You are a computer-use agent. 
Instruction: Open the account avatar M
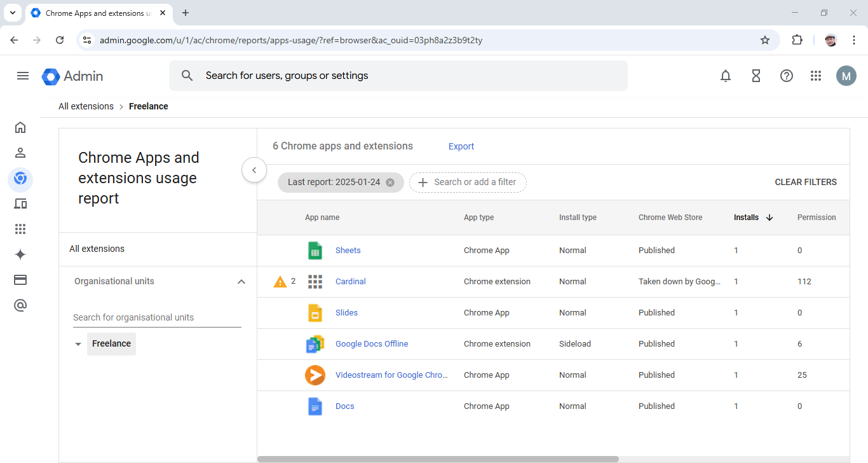(846, 76)
